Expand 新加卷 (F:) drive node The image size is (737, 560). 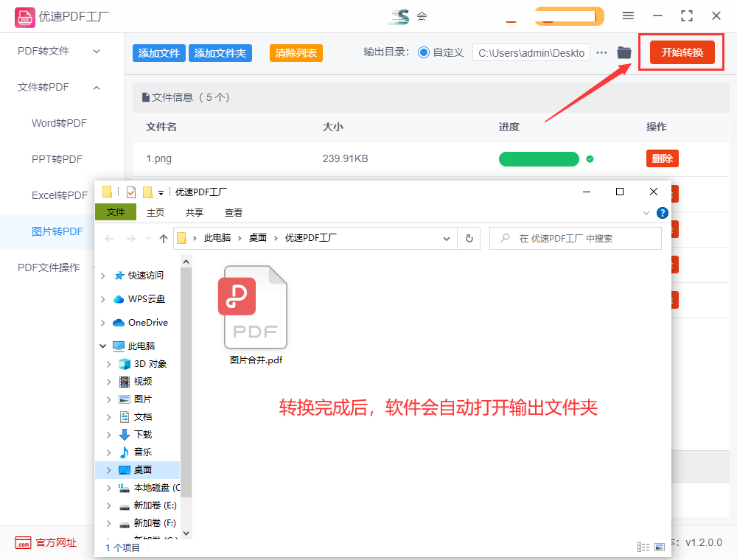coord(108,523)
